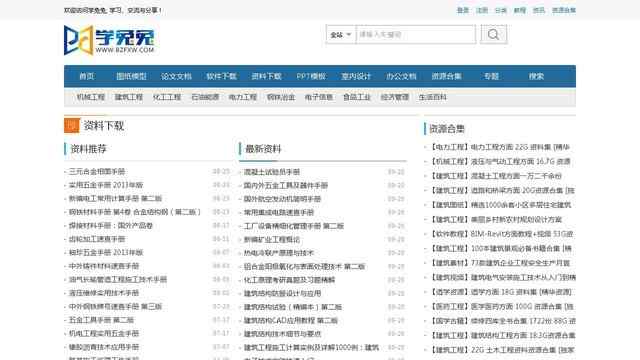Open 焊接材料手册：国外产品卷 item

coord(111,225)
